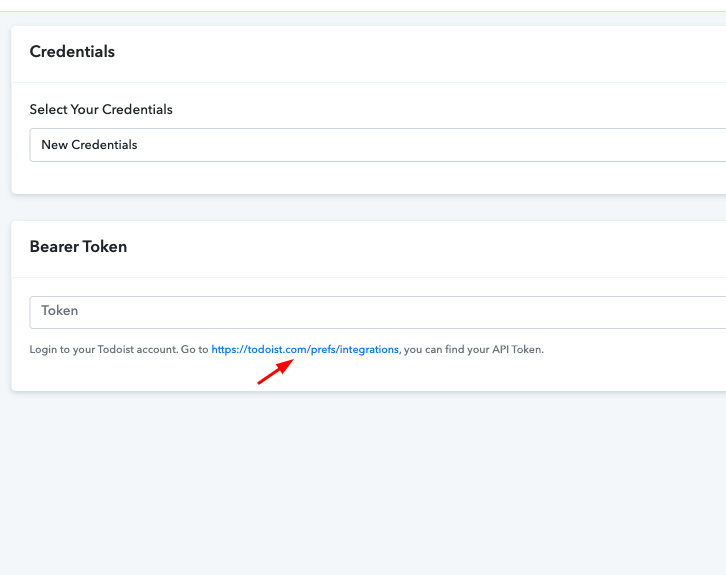
Task: Open the todoist.com/prefs/integrations link
Action: [x=305, y=350]
